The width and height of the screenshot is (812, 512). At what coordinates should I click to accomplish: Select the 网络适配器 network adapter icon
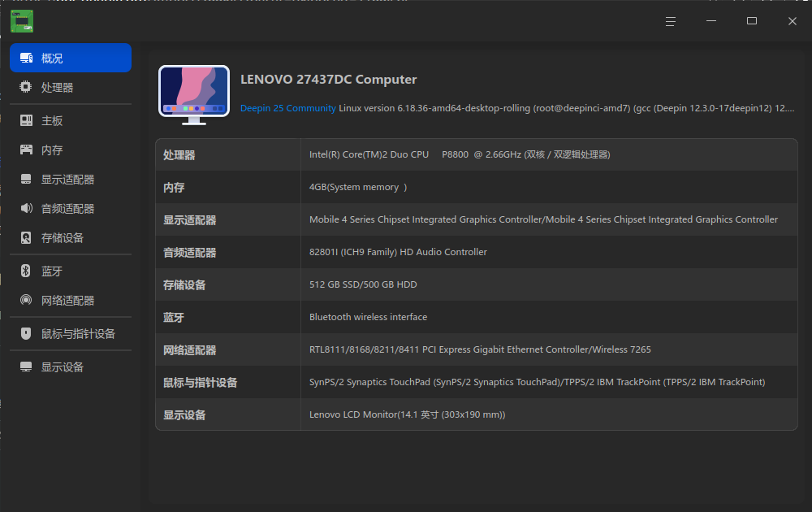[26, 300]
